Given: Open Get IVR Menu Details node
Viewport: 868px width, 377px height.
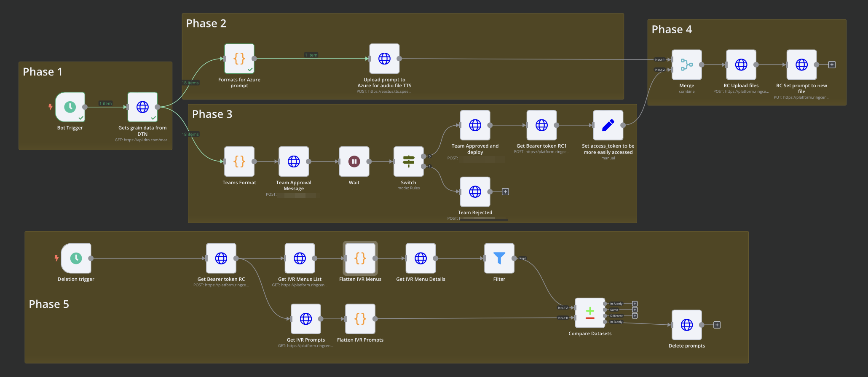Looking at the screenshot, I should pos(421,259).
